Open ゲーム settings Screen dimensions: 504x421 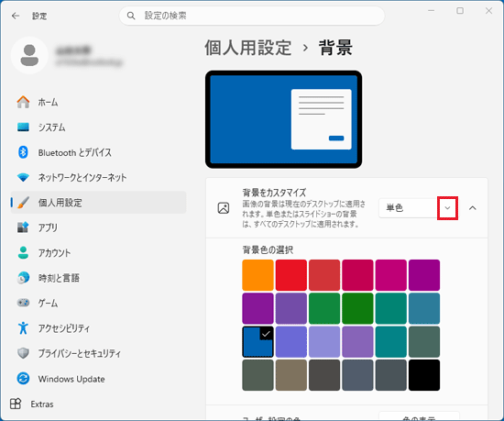[x=98, y=303]
